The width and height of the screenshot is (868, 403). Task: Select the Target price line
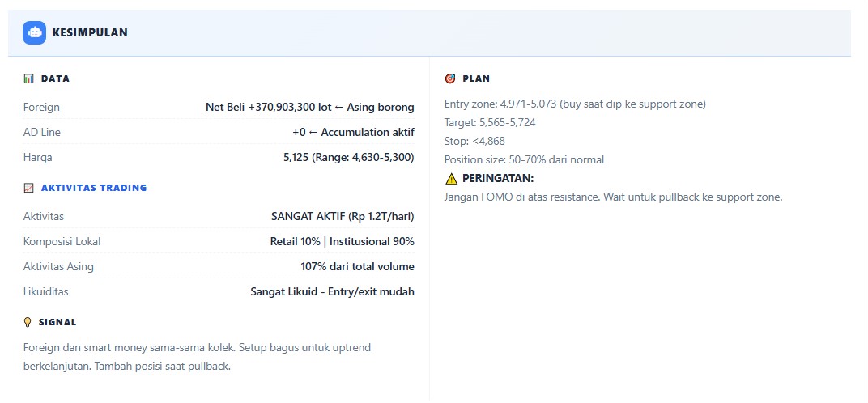click(x=490, y=123)
